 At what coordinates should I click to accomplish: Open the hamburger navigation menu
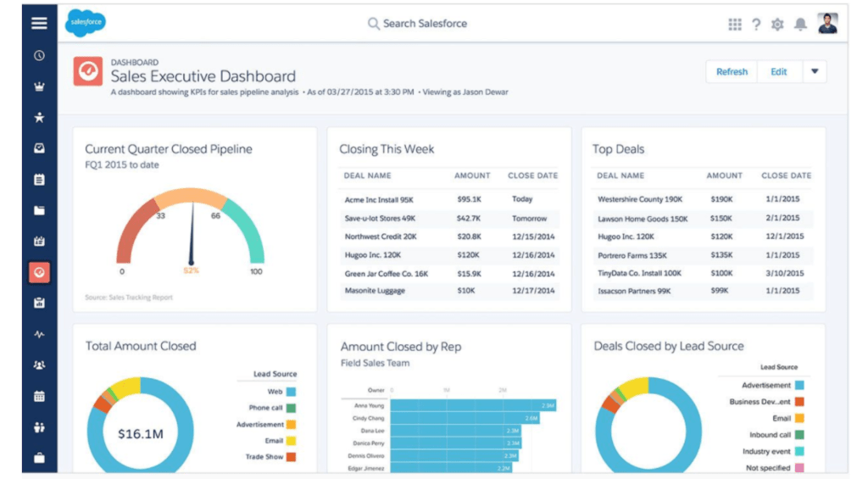[x=39, y=23]
